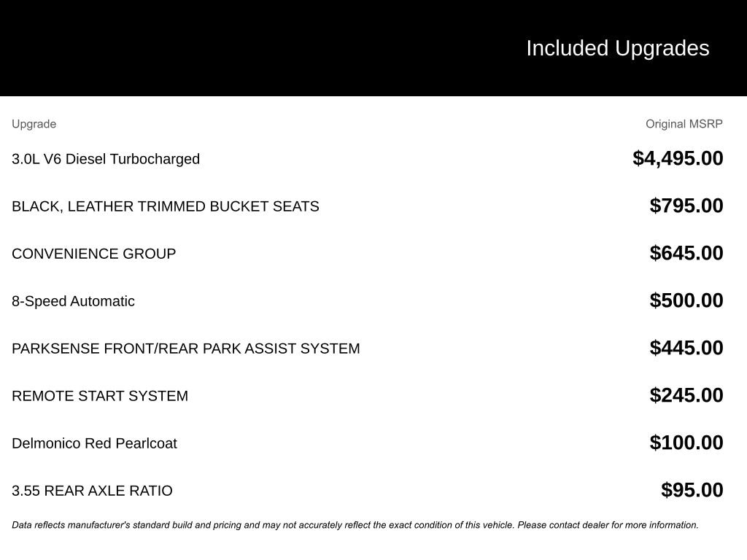The image size is (747, 560).
Task: Select ParkSense Front/Rear Park Assist System
Action: pos(186,349)
